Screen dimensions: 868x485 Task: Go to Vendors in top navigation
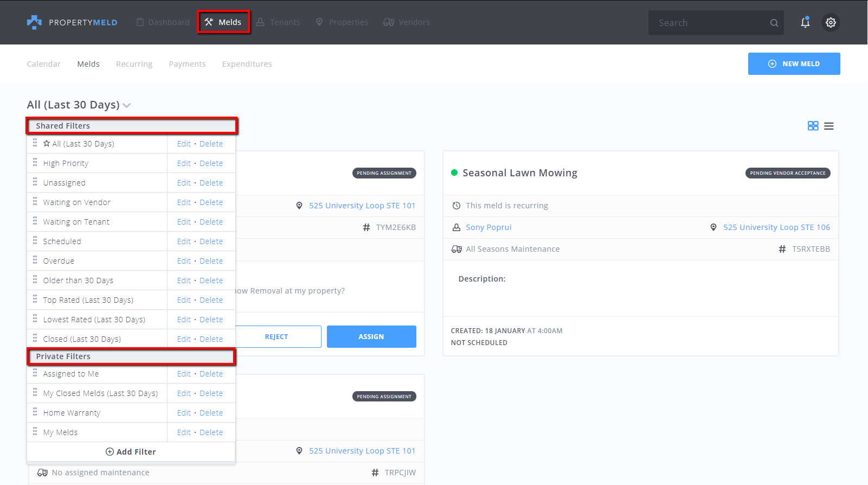click(x=407, y=22)
